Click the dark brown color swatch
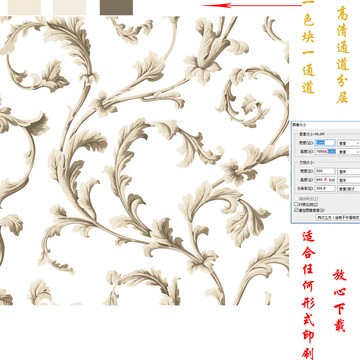 (x=116, y=7)
